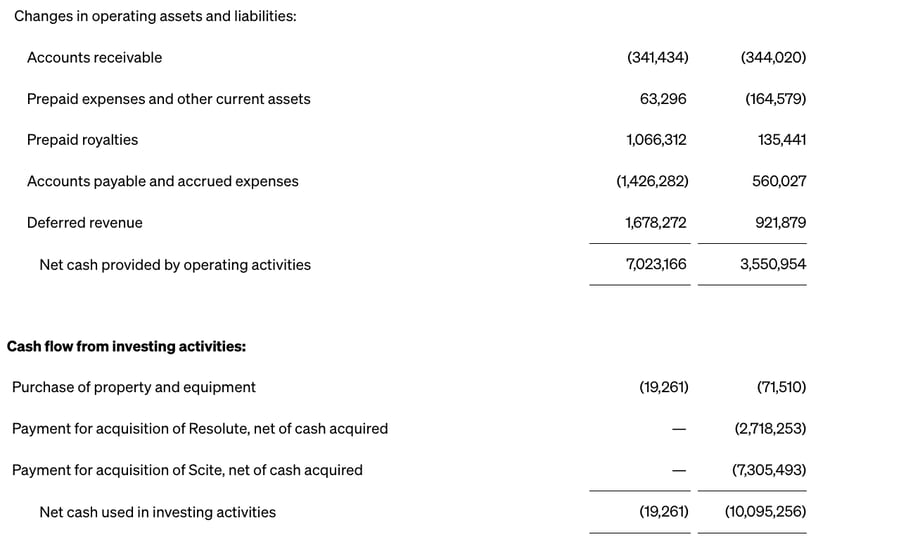Select the Accounts payable and accrued expenses label
The image size is (920, 544).
(x=162, y=182)
